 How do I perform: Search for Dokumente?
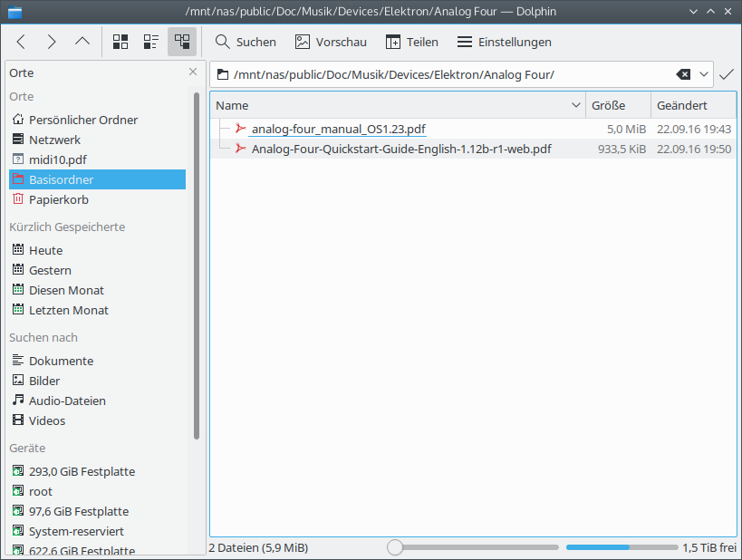(97, 361)
